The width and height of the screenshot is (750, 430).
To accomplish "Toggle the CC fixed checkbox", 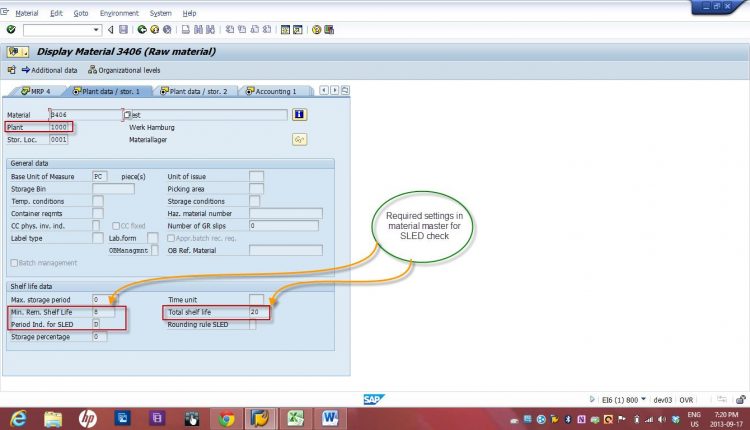I will 116,226.
